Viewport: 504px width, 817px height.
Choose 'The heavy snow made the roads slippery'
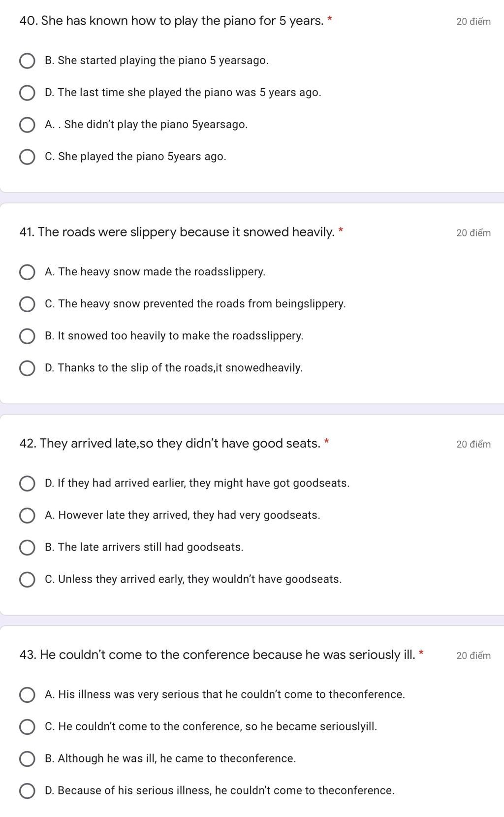tap(27, 272)
